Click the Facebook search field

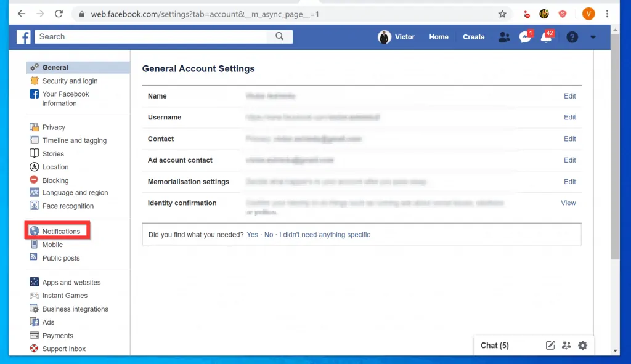click(x=154, y=36)
